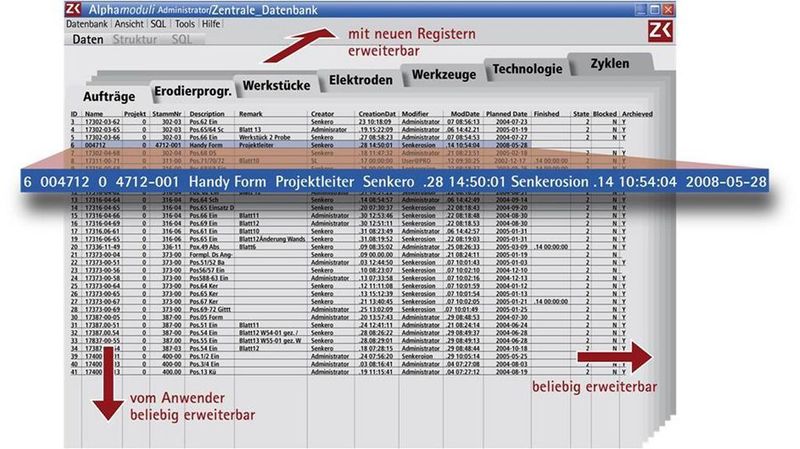Click the Modifier column header
800x449 pixels.
point(415,114)
